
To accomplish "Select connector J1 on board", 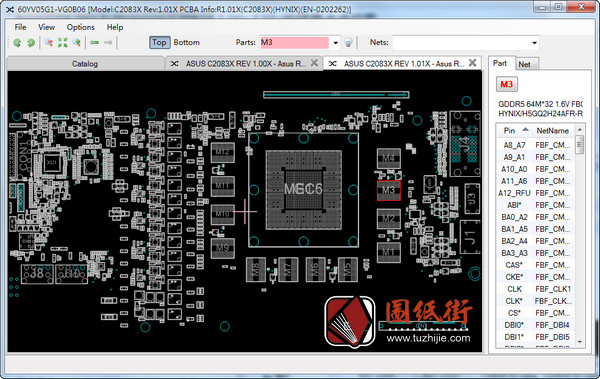I will 470,237.
